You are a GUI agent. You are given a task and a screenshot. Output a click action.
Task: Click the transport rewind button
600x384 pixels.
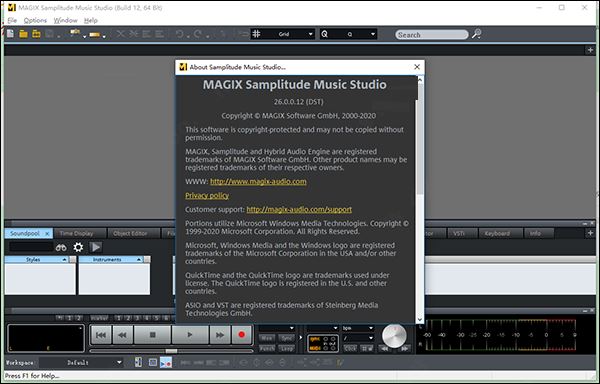click(122, 335)
